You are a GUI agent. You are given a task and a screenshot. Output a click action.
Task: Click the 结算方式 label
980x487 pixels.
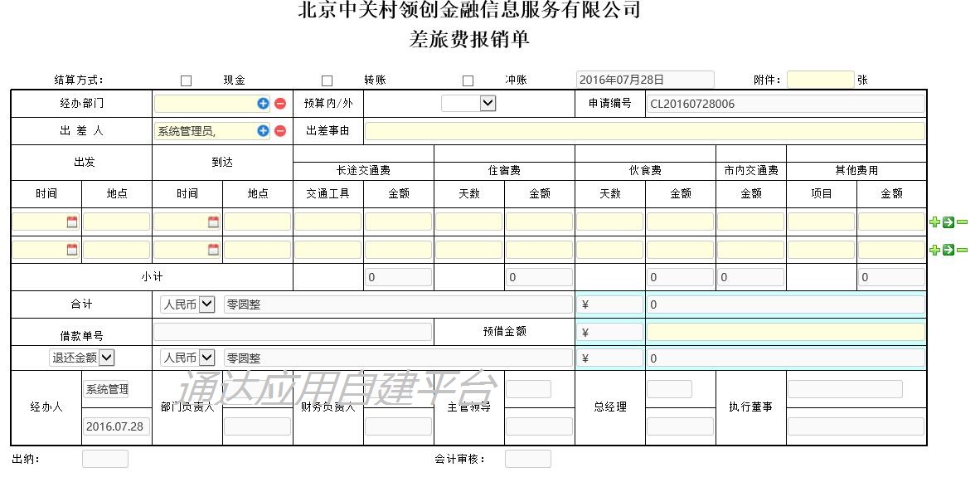point(79,80)
